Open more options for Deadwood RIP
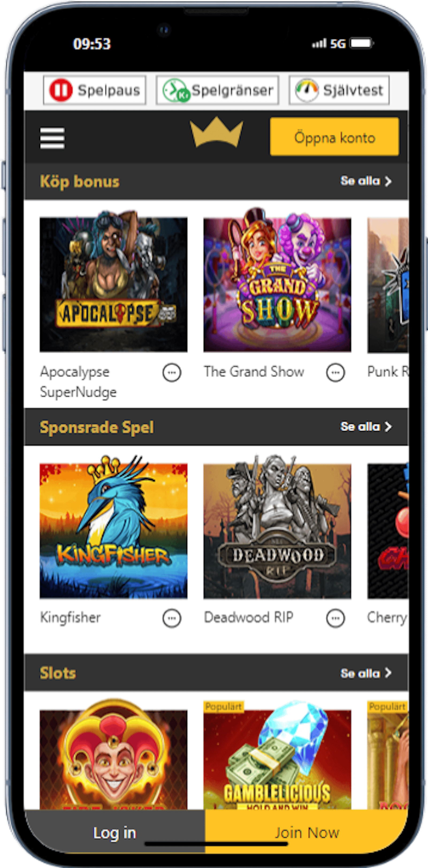This screenshot has width=428, height=868. [335, 618]
